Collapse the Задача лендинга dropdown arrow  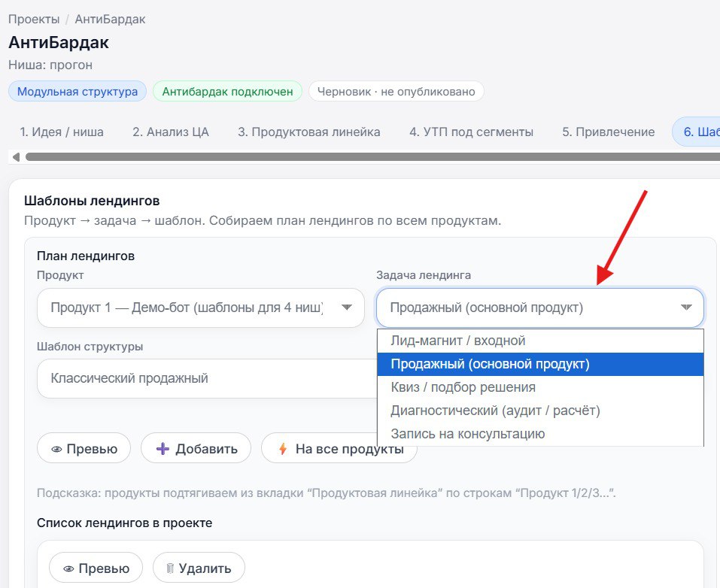(x=685, y=308)
